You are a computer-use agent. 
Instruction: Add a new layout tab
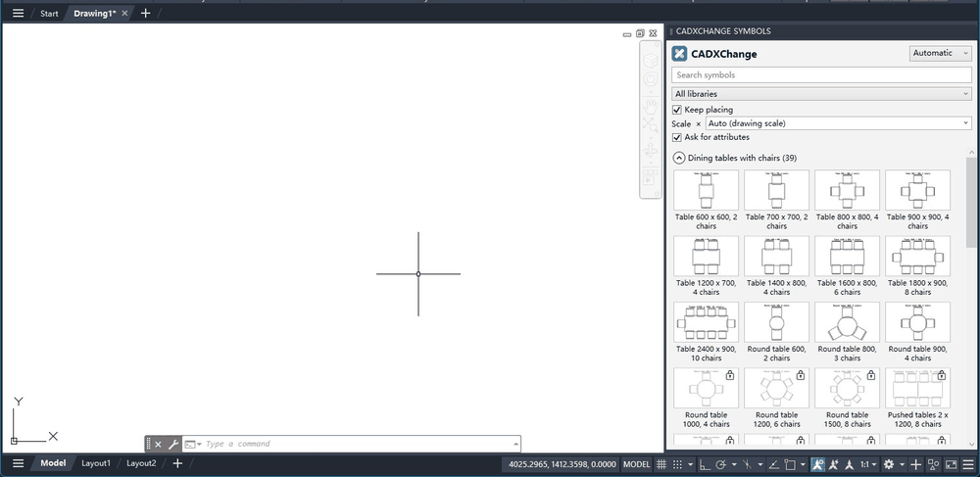click(177, 463)
